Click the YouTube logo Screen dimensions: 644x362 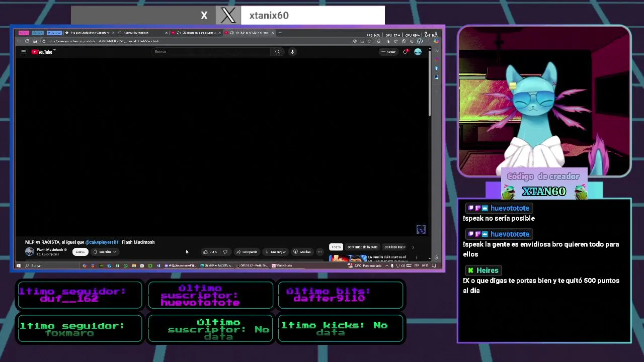click(42, 52)
